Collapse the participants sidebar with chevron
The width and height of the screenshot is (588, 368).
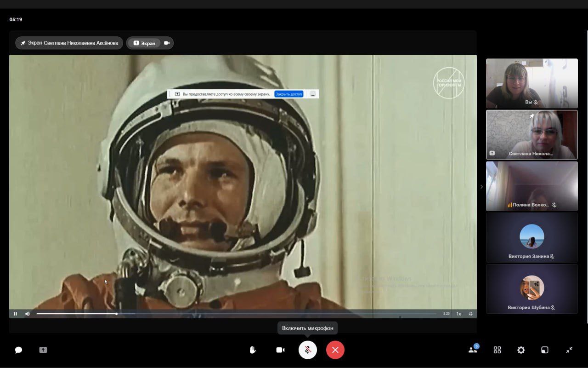(481, 187)
